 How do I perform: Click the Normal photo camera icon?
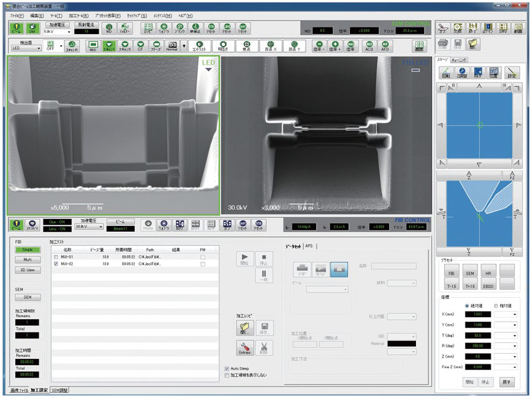172,46
